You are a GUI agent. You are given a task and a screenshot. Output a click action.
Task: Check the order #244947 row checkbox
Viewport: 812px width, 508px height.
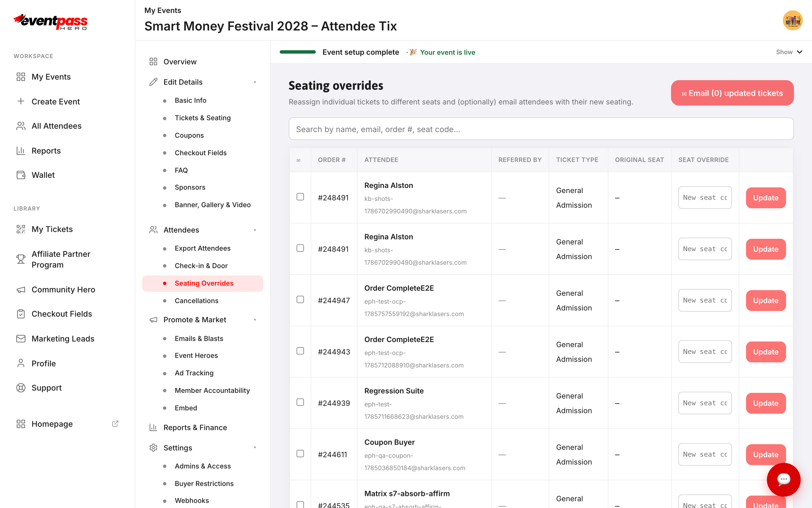[300, 299]
